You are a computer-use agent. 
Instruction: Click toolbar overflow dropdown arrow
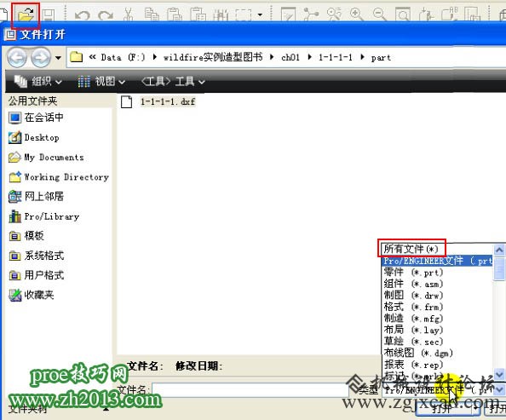coord(260,14)
